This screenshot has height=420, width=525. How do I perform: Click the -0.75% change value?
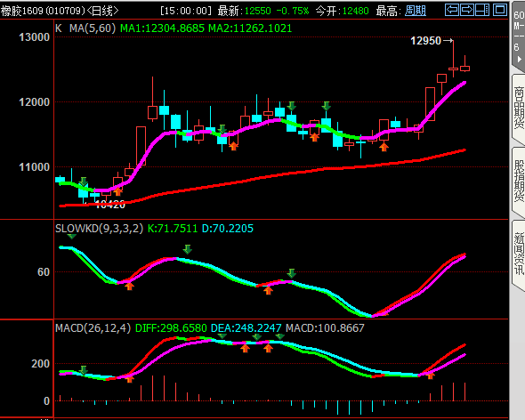click(x=293, y=11)
